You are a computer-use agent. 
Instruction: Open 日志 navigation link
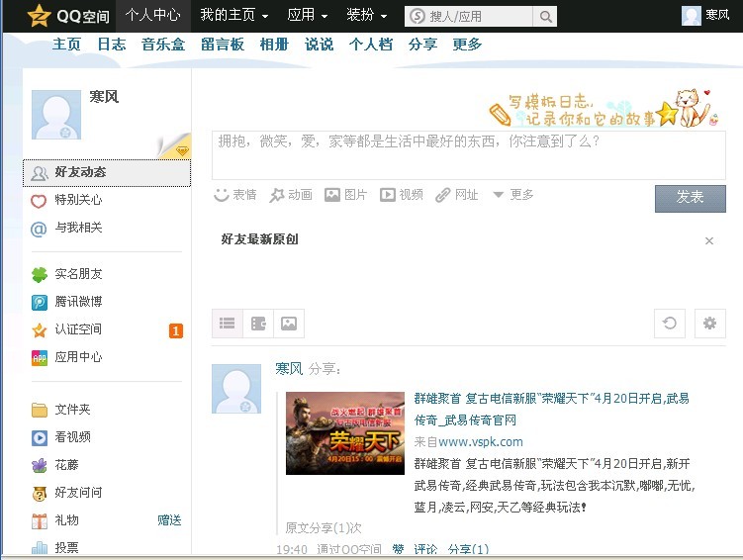coord(112,45)
